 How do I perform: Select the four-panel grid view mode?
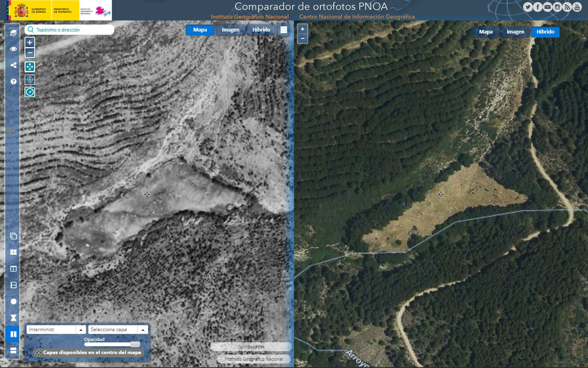pyautogui.click(x=13, y=252)
